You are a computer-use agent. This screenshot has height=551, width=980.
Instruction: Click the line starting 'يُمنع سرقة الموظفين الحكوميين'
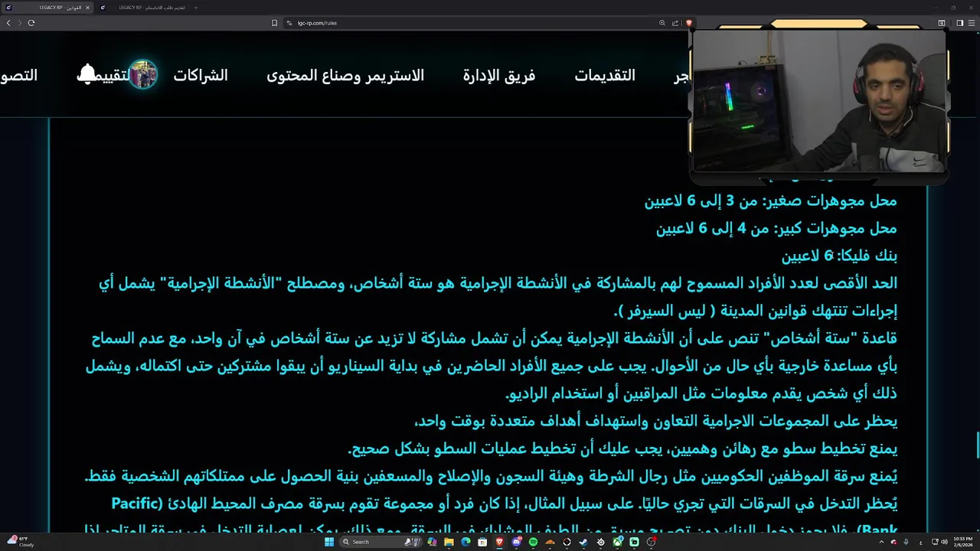tap(491, 476)
